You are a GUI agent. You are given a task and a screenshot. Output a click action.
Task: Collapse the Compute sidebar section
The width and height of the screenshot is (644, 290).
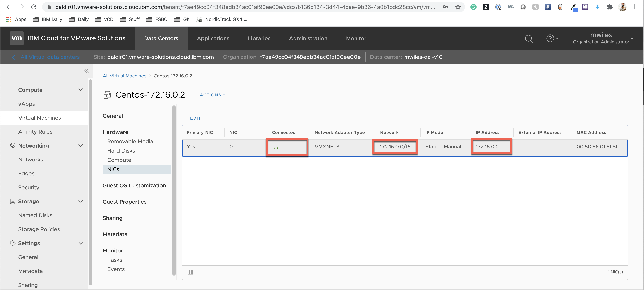(81, 90)
